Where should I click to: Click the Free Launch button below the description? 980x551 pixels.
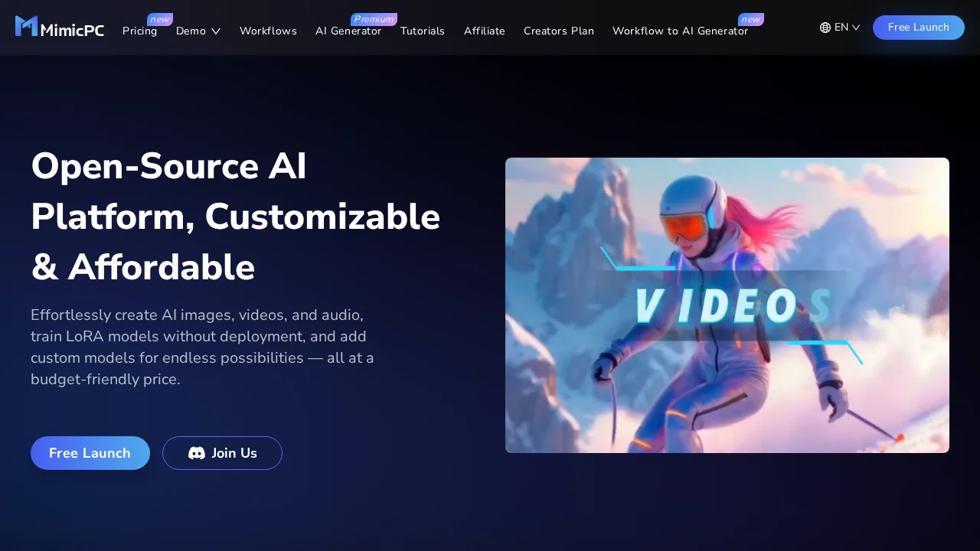[x=90, y=453]
